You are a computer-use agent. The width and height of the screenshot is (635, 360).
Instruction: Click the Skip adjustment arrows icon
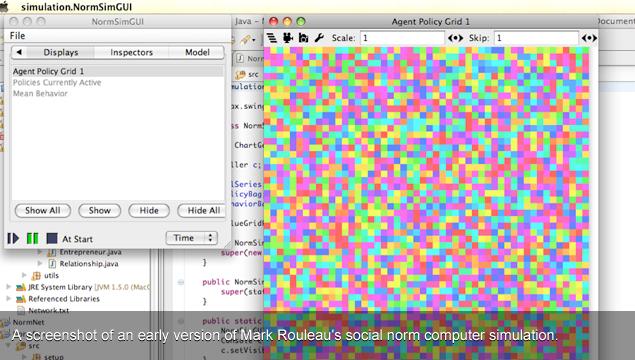589,38
